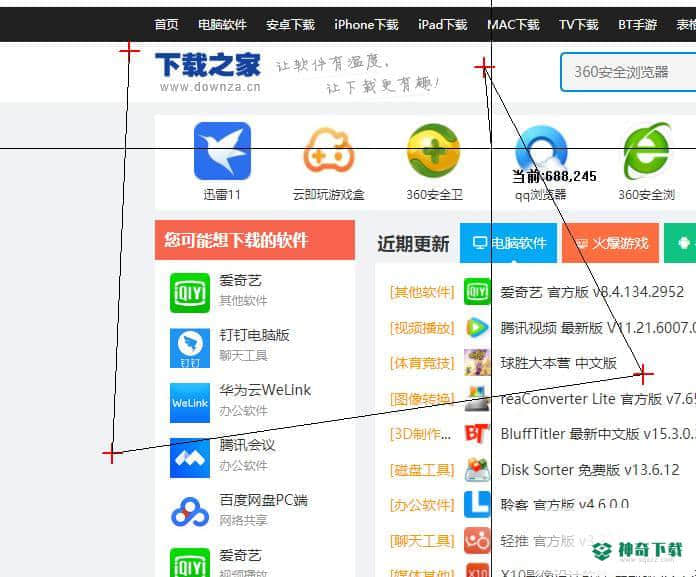Switch to the 电脑软件 tab in 近期更新
Viewport: 696px width, 577px height.
coord(508,243)
